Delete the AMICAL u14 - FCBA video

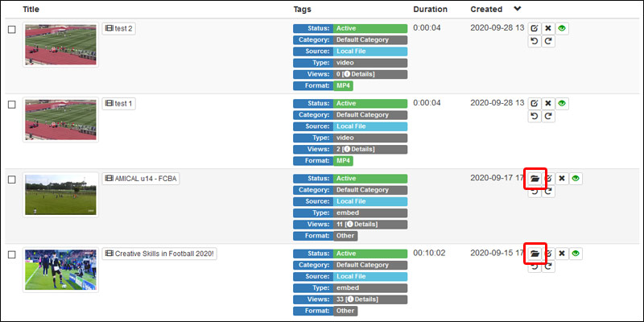click(562, 179)
